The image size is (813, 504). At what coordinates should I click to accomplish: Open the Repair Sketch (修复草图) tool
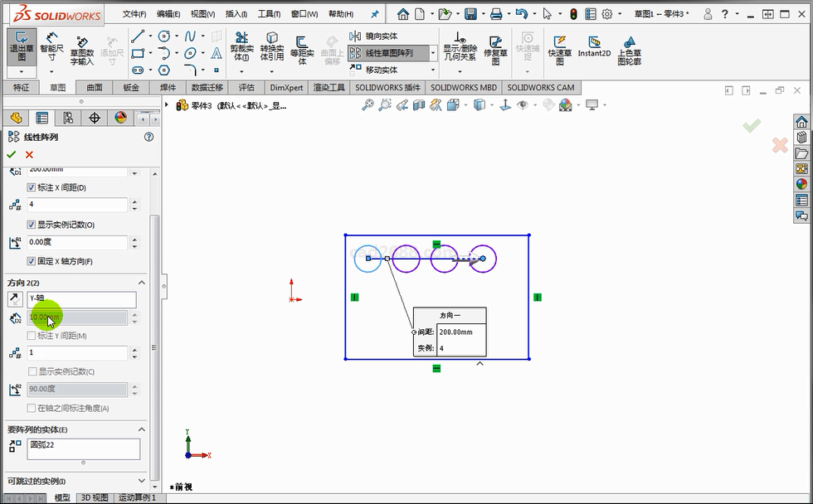(x=495, y=48)
